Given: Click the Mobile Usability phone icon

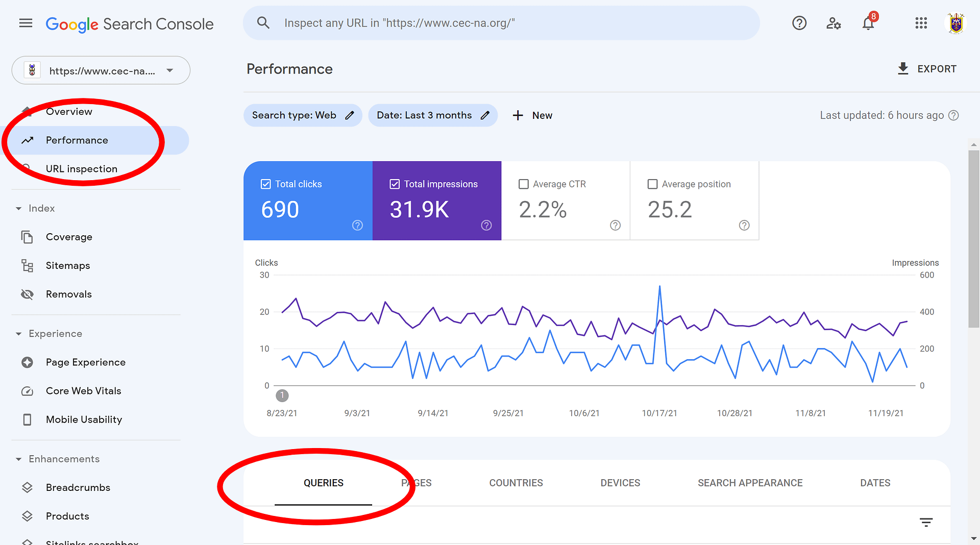Looking at the screenshot, I should pyautogui.click(x=27, y=419).
